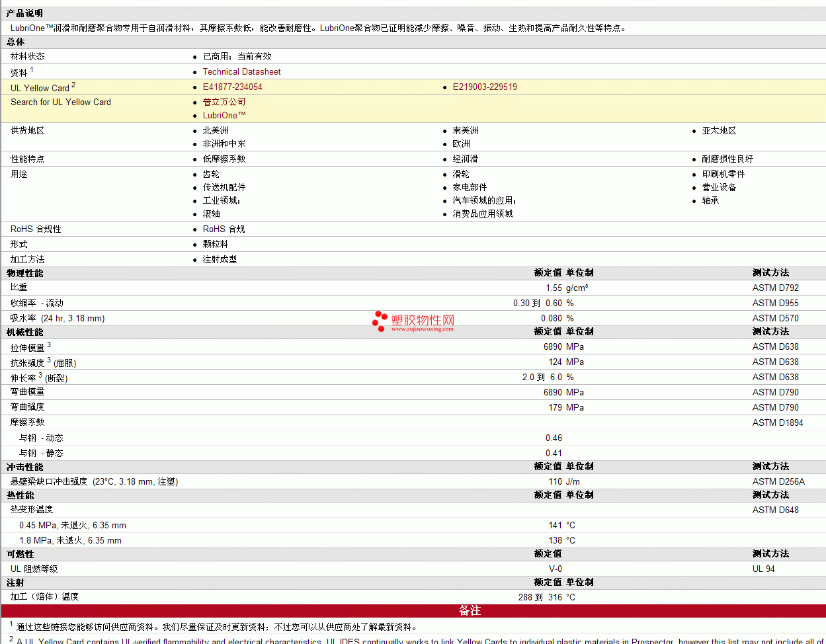Click the 机械性能 section header
The height and width of the screenshot is (644, 826).
24,332
